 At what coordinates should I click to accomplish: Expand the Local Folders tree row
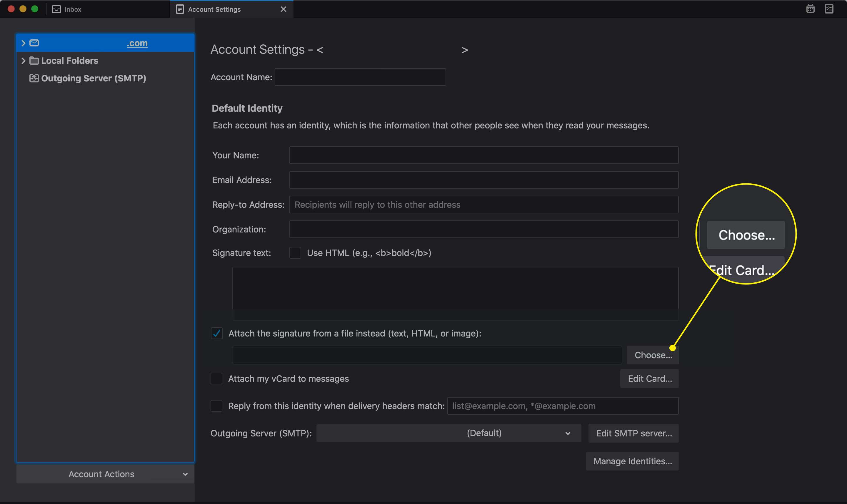(24, 61)
